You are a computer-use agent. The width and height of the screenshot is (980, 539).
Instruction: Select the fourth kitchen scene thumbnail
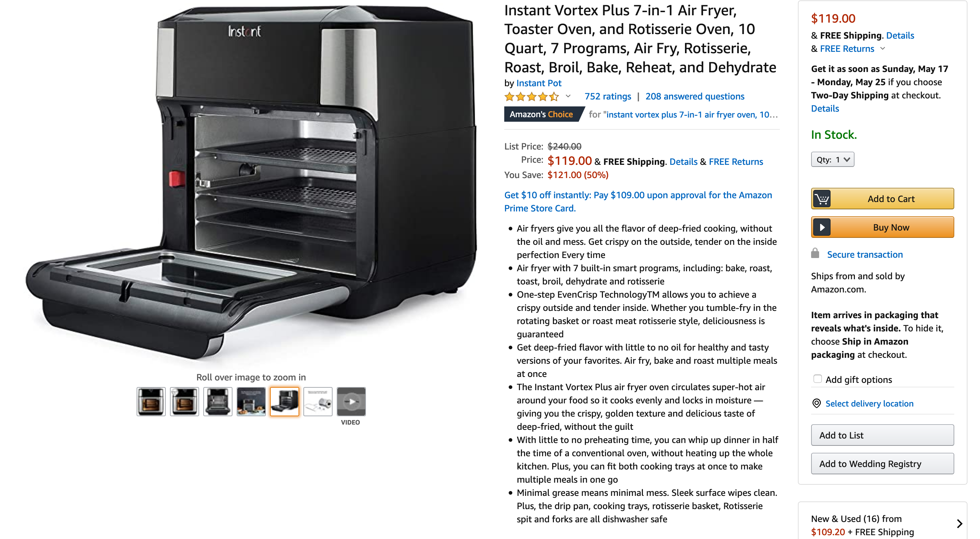tap(251, 402)
